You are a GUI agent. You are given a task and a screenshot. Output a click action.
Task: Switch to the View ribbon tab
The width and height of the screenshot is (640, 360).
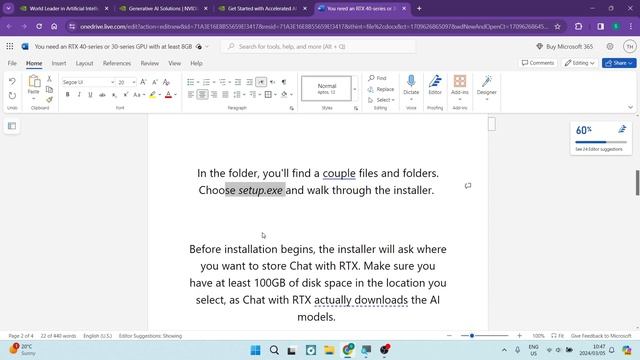point(174,63)
